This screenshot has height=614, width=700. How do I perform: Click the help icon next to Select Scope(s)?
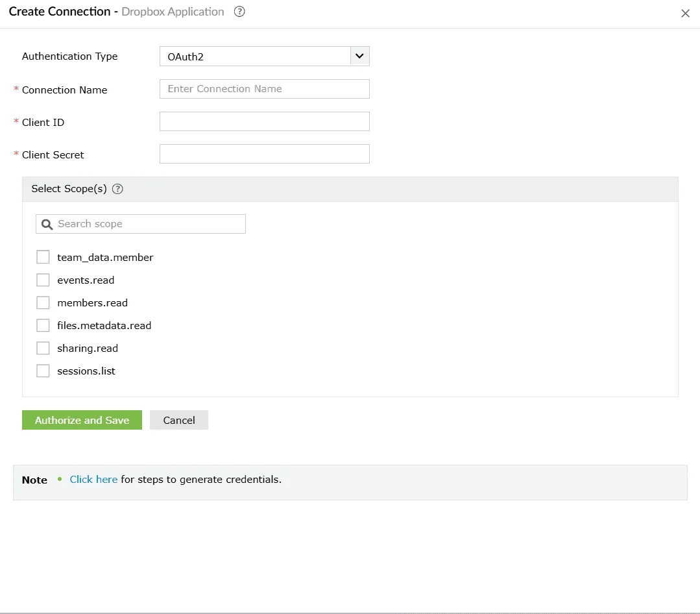(x=117, y=189)
